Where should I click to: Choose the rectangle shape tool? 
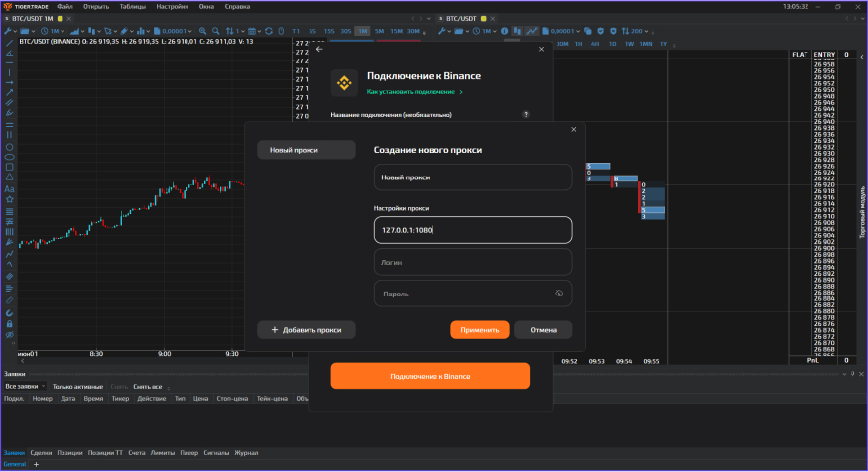coord(9,168)
